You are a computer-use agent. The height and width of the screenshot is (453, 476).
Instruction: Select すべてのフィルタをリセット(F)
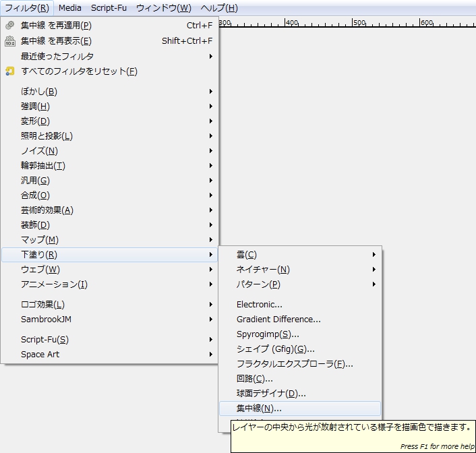pyautogui.click(x=109, y=71)
